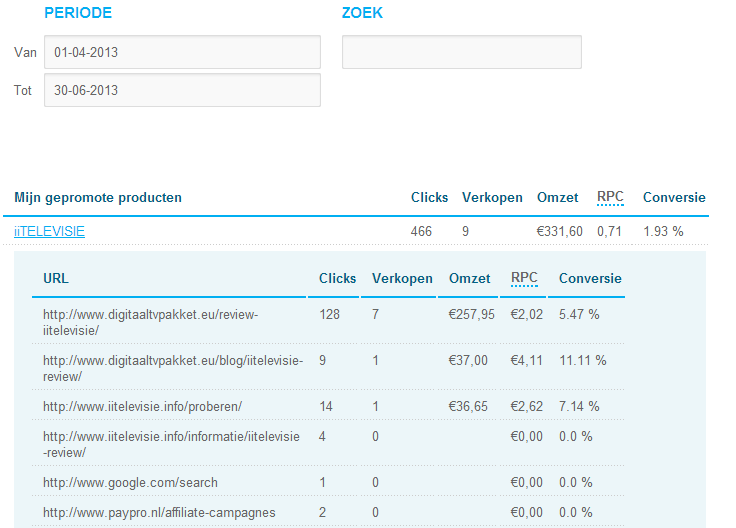736x528 pixels.
Task: Select the iitelevisie.info/proberen URL row
Action: pyautogui.click(x=328, y=406)
